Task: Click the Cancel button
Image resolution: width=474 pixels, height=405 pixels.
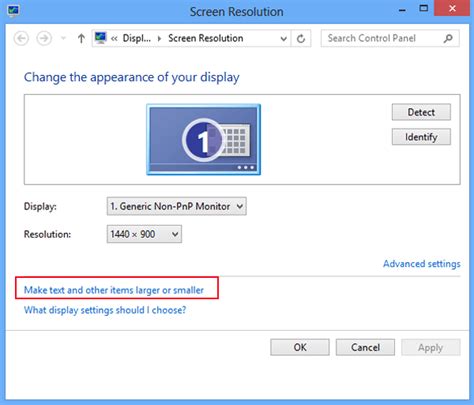Action: pos(365,347)
